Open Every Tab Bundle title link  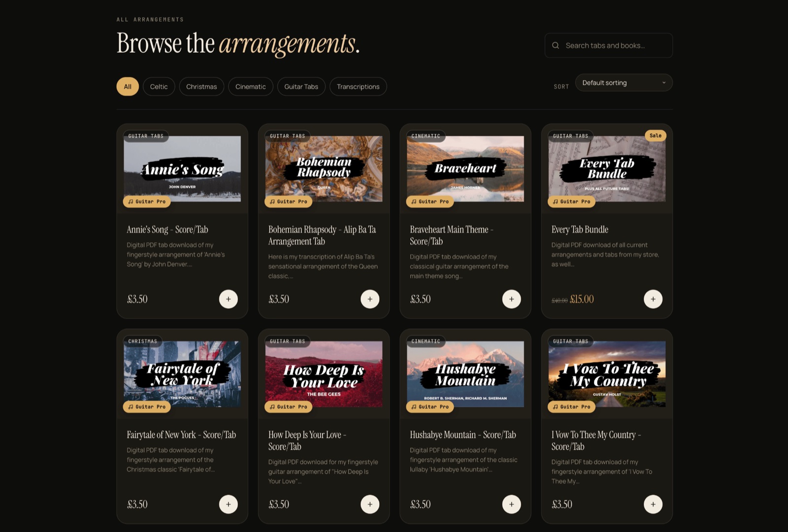(580, 229)
